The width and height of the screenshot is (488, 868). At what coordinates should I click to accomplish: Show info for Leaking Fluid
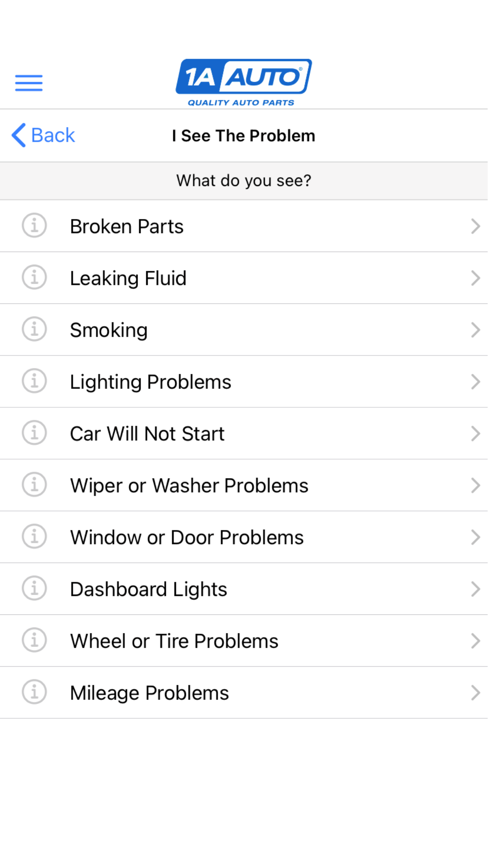click(x=34, y=278)
